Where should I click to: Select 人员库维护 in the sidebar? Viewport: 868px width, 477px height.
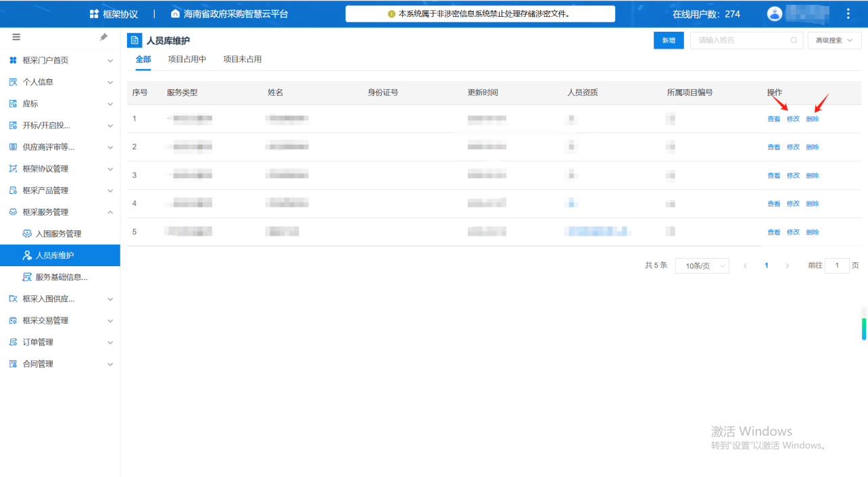pyautogui.click(x=60, y=255)
